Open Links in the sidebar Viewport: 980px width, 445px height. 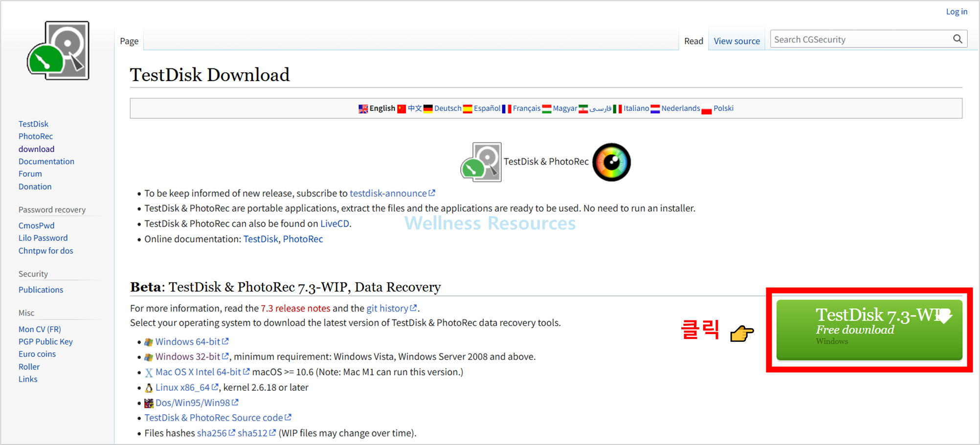pos(28,379)
